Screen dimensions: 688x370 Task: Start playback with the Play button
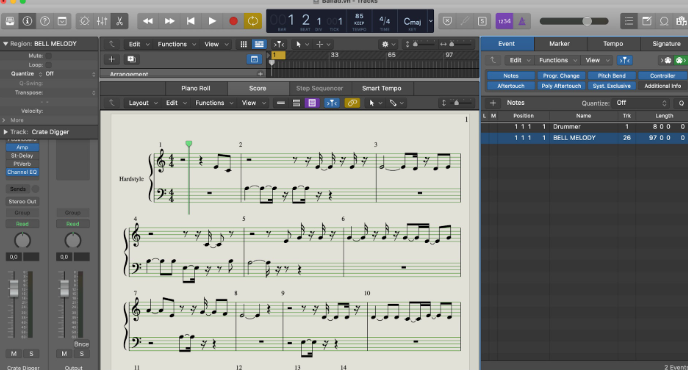212,21
